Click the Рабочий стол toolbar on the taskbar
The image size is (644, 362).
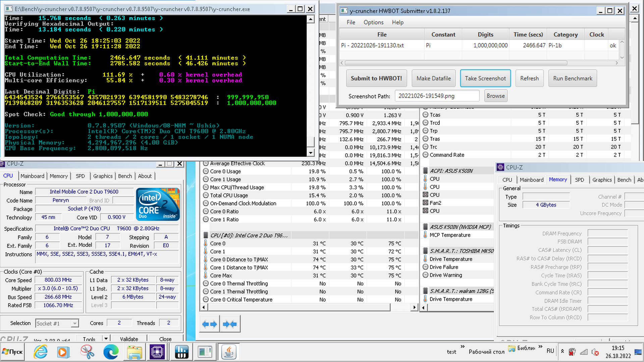[486, 352]
